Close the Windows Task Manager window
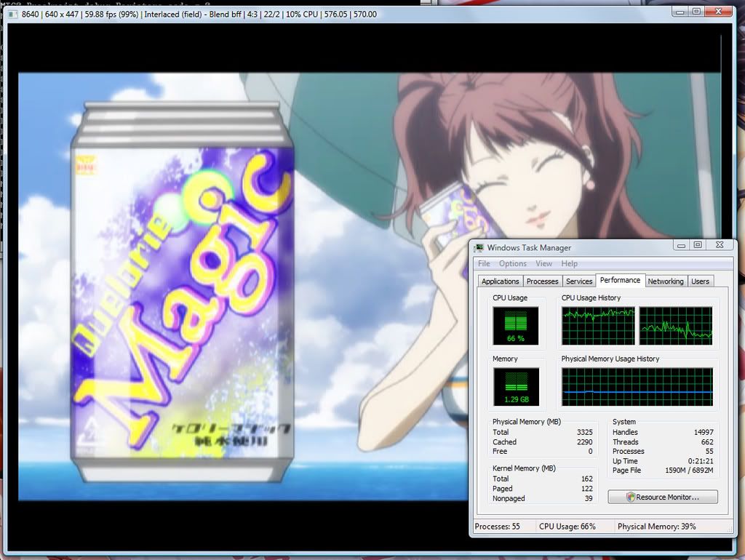Viewport: 745px width, 560px height. click(x=719, y=246)
